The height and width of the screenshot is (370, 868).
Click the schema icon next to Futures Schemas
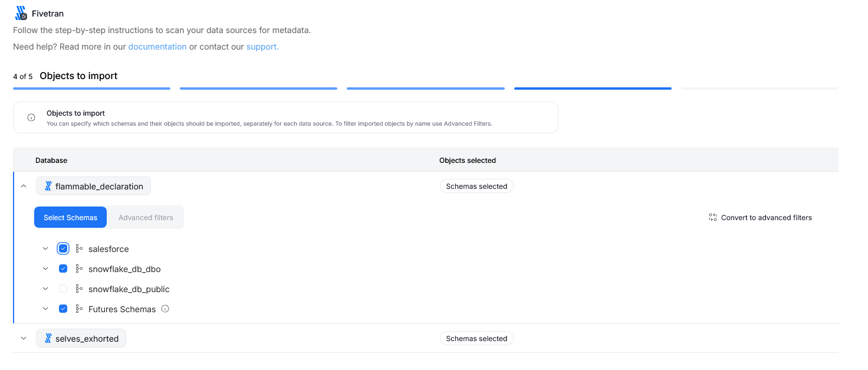point(79,309)
